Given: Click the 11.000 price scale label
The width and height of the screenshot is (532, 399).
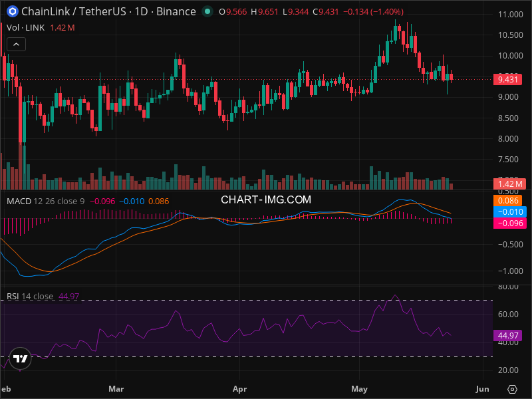Looking at the screenshot, I should coord(510,14).
